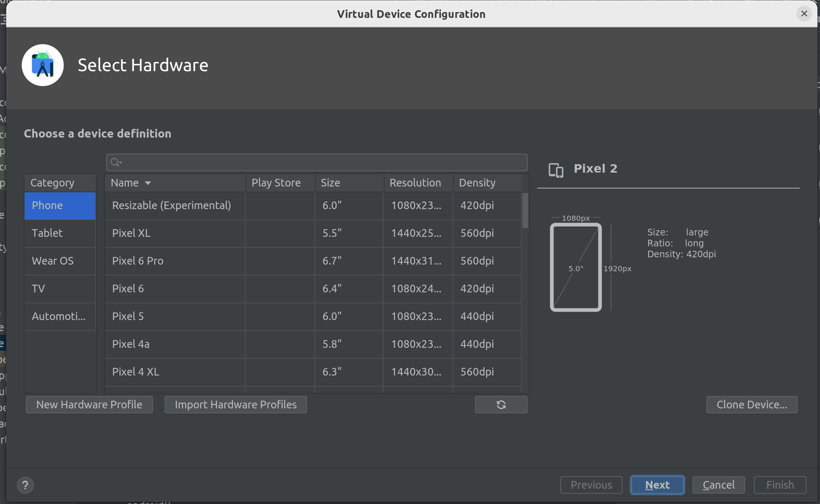Image resolution: width=820 pixels, height=504 pixels.
Task: Click Import Hardware Profiles button
Action: [235, 404]
